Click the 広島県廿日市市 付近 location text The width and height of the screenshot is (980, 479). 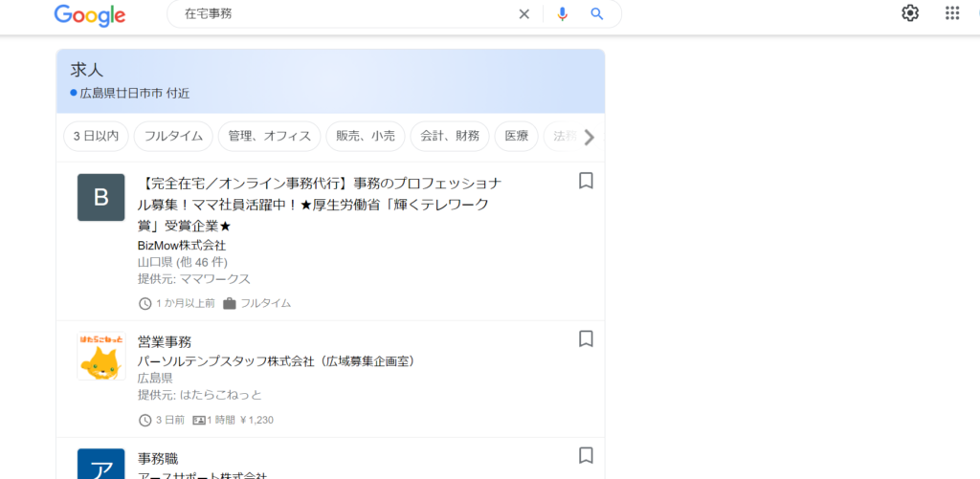click(x=134, y=94)
